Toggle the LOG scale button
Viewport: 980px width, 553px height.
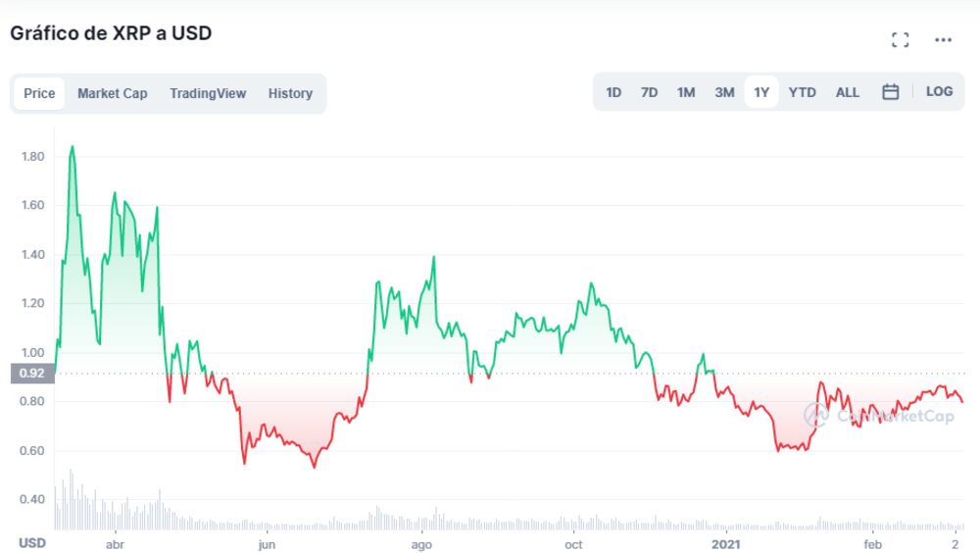tap(940, 92)
